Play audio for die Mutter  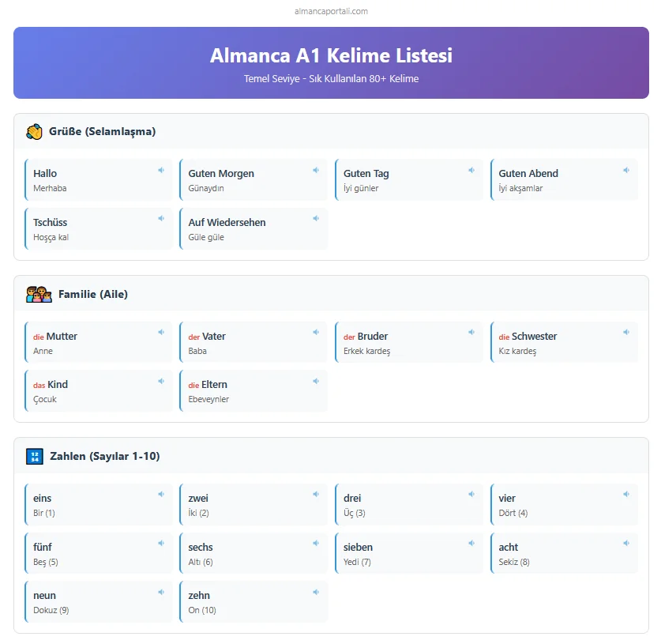(161, 333)
